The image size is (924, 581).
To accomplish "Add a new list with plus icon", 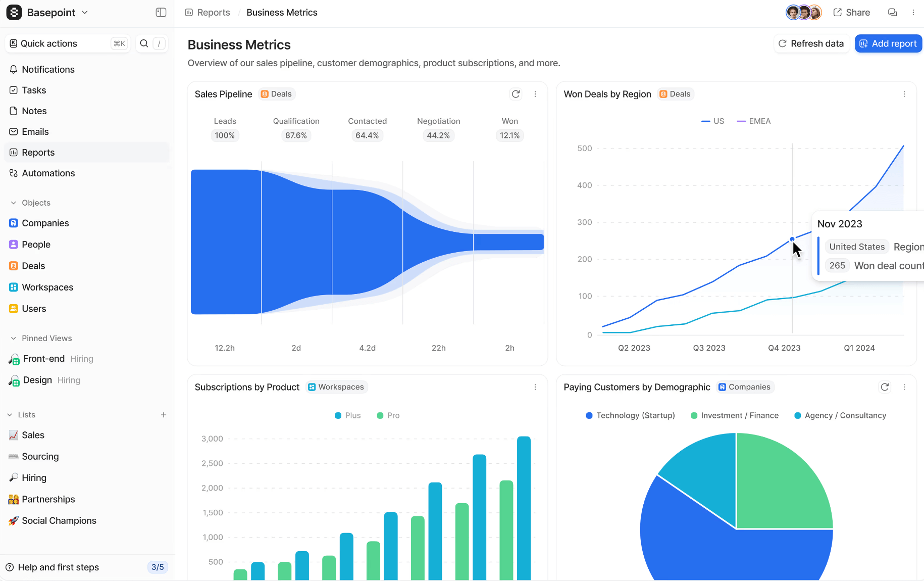I will point(164,415).
